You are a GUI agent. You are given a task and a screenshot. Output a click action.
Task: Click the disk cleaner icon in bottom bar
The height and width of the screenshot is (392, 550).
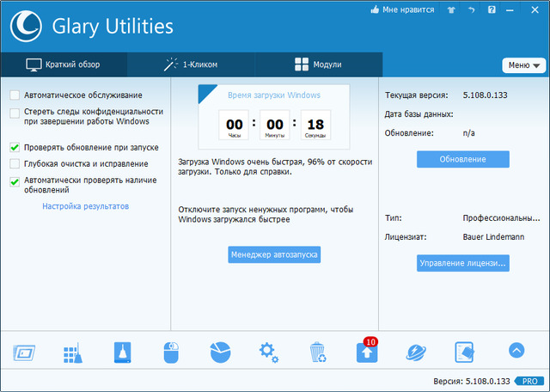click(x=121, y=352)
